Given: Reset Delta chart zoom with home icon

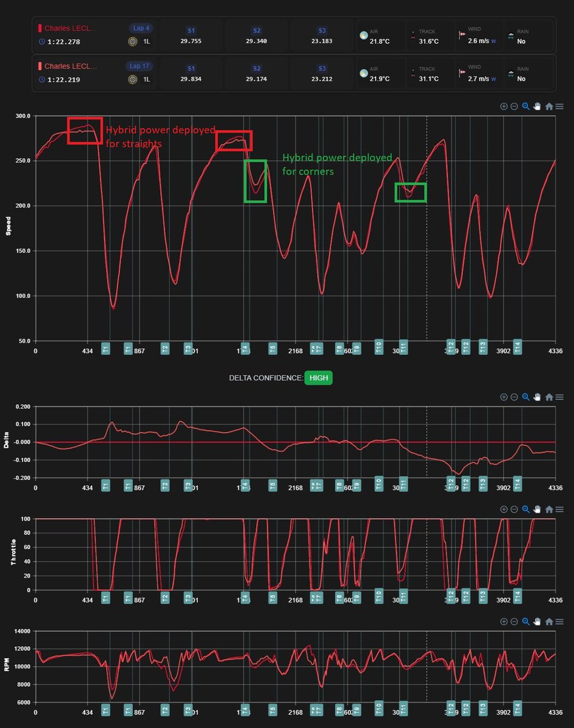Looking at the screenshot, I should (549, 397).
